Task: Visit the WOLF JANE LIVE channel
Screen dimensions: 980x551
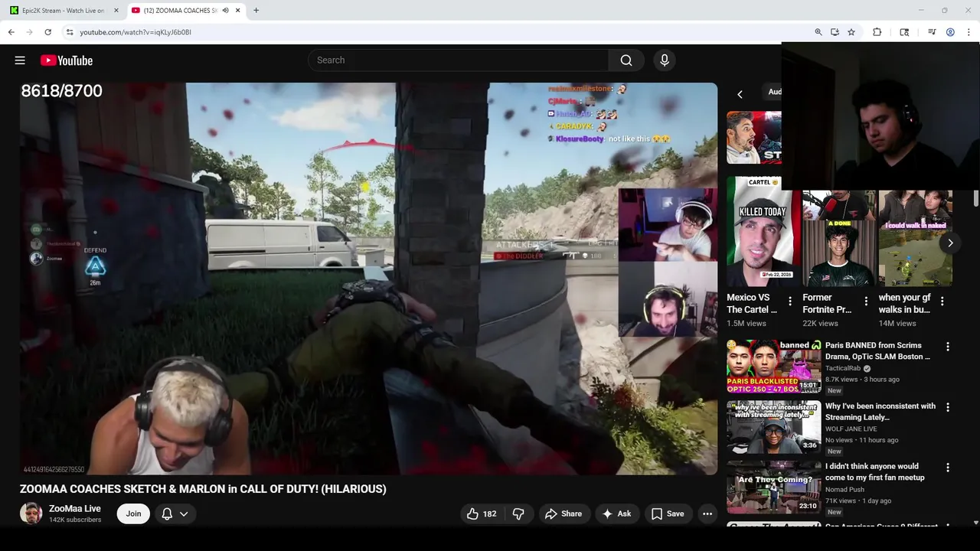Action: [851, 429]
